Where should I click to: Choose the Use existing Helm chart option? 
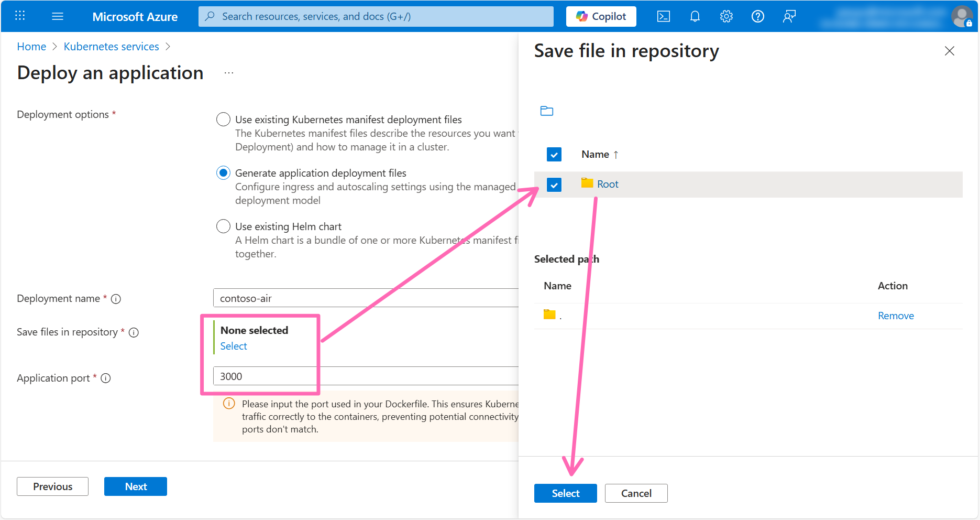(x=223, y=226)
